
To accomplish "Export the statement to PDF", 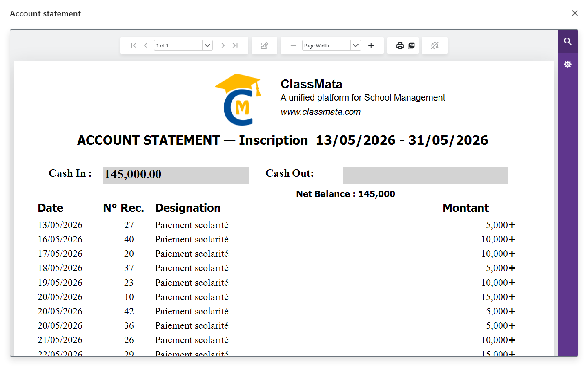I will click(411, 45).
